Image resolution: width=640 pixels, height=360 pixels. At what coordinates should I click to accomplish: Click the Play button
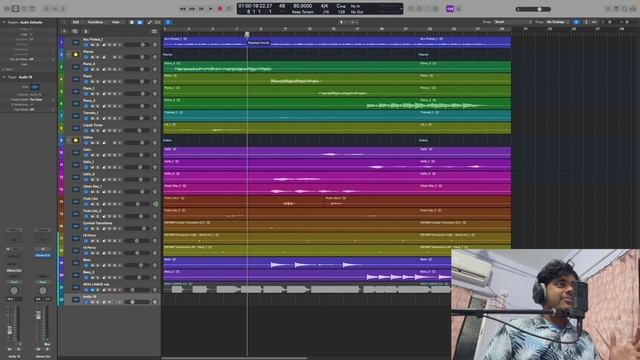211,9
